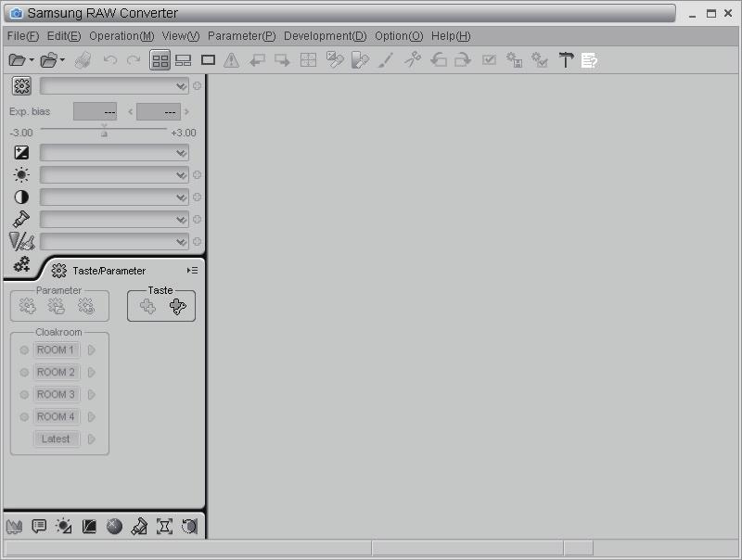Click the ROOM 4 button
This screenshot has height=560, width=742.
[56, 416]
